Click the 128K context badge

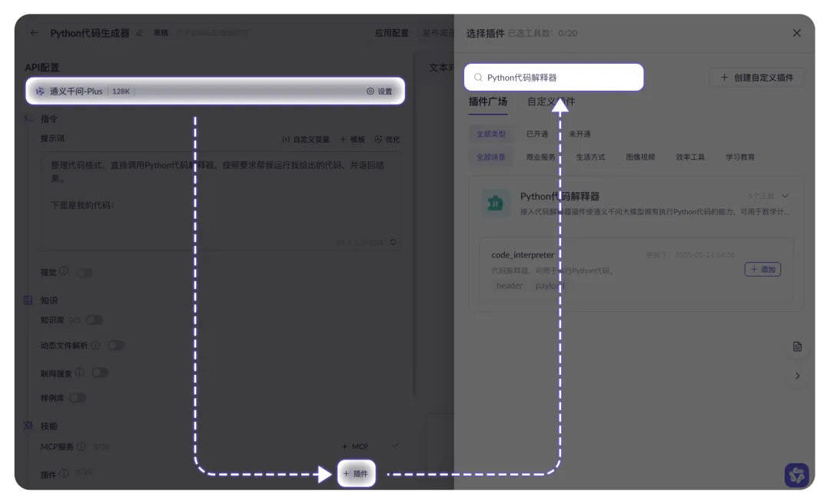[x=121, y=91]
